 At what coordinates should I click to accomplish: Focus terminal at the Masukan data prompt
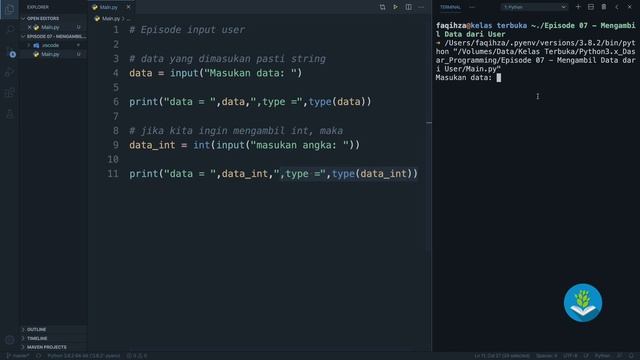pyautogui.click(x=498, y=78)
